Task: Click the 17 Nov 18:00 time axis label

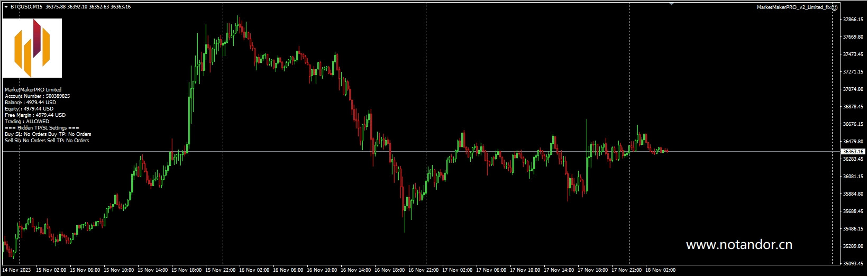Action: [x=593, y=270]
